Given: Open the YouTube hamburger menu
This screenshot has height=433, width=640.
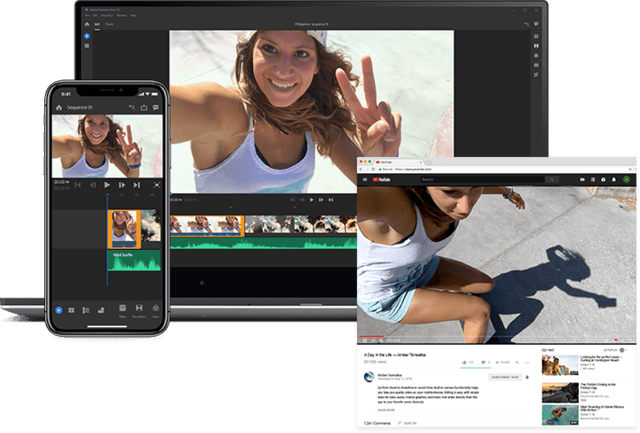Looking at the screenshot, I should pyautogui.click(x=362, y=180).
